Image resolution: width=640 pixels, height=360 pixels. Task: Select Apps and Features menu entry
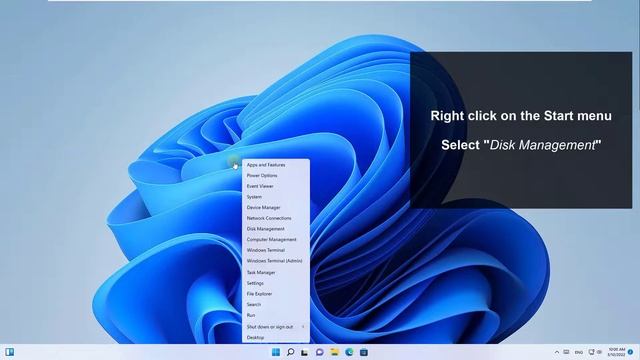pos(276,165)
